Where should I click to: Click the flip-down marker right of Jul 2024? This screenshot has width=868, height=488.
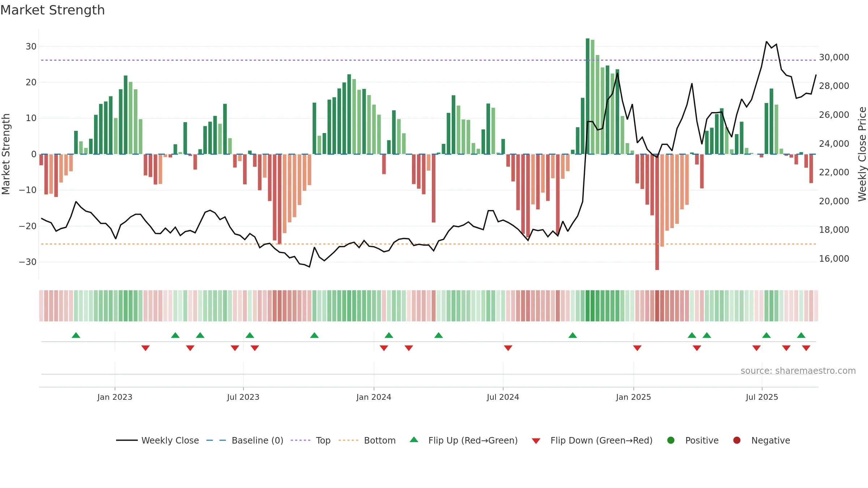[508, 348]
